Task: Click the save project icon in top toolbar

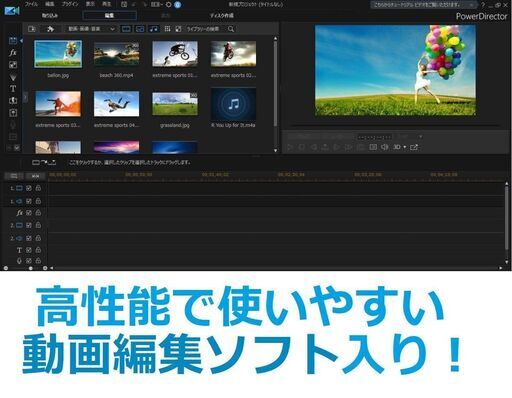Action: pos(124,5)
